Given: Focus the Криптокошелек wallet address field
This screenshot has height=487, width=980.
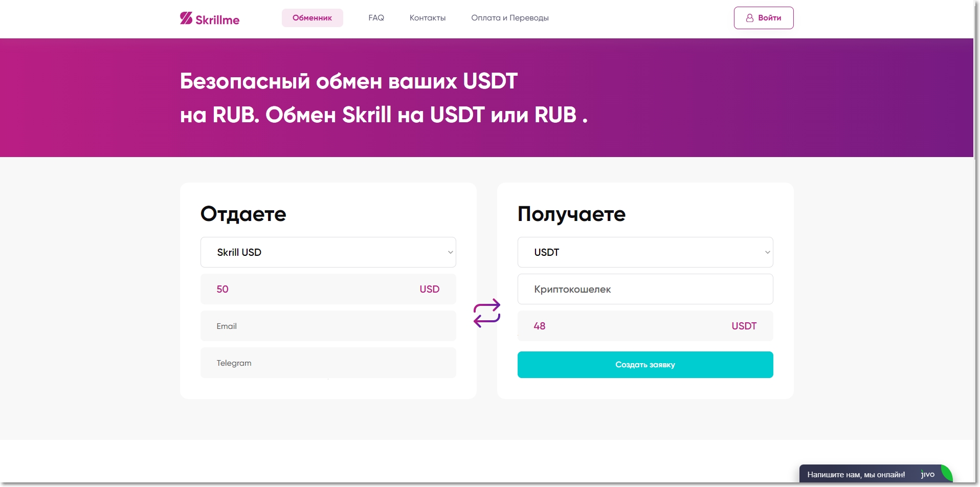Looking at the screenshot, I should coord(645,289).
